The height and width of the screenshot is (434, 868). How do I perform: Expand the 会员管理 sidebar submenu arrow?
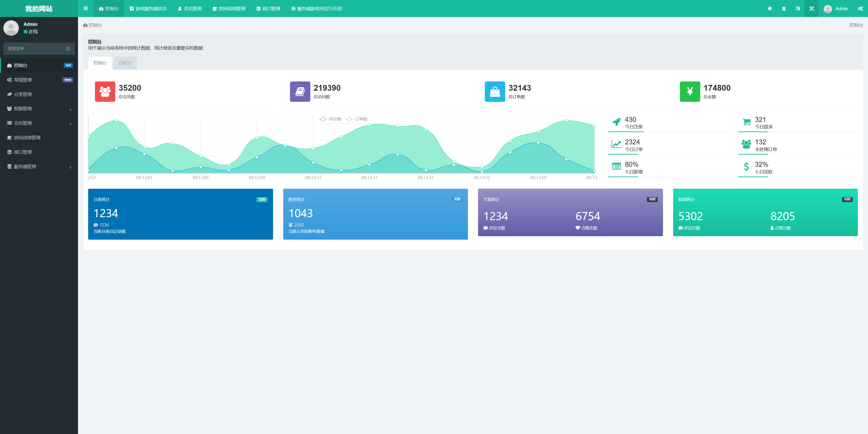click(71, 124)
